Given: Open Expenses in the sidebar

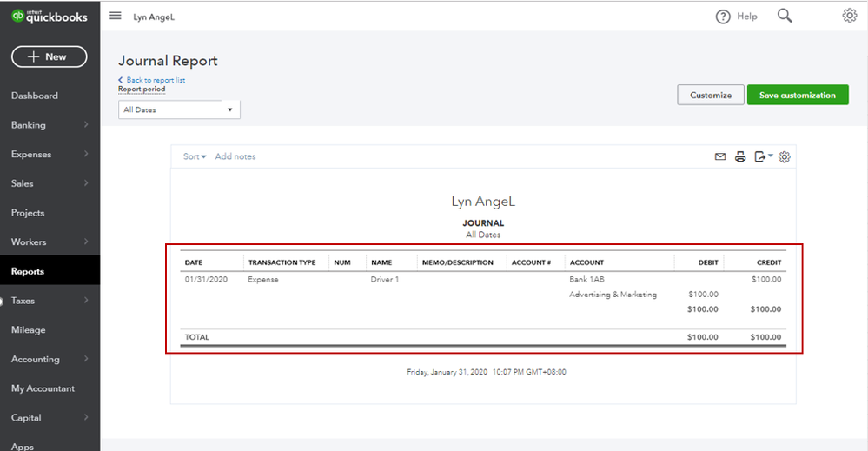Looking at the screenshot, I should [31, 155].
